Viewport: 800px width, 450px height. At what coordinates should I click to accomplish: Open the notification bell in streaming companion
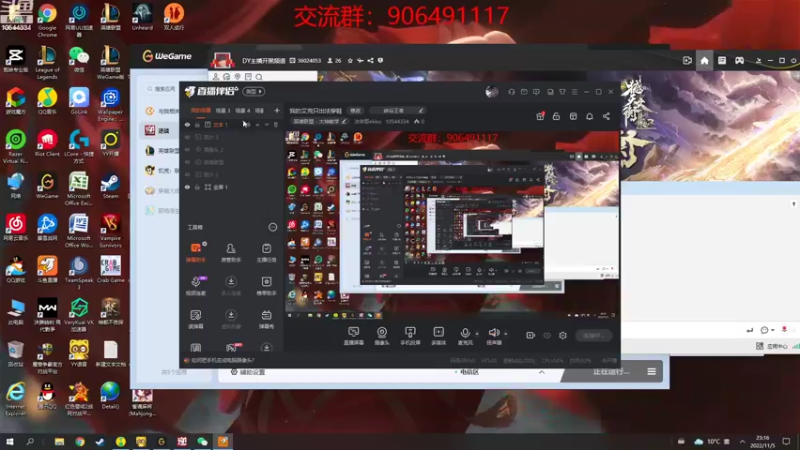click(589, 116)
